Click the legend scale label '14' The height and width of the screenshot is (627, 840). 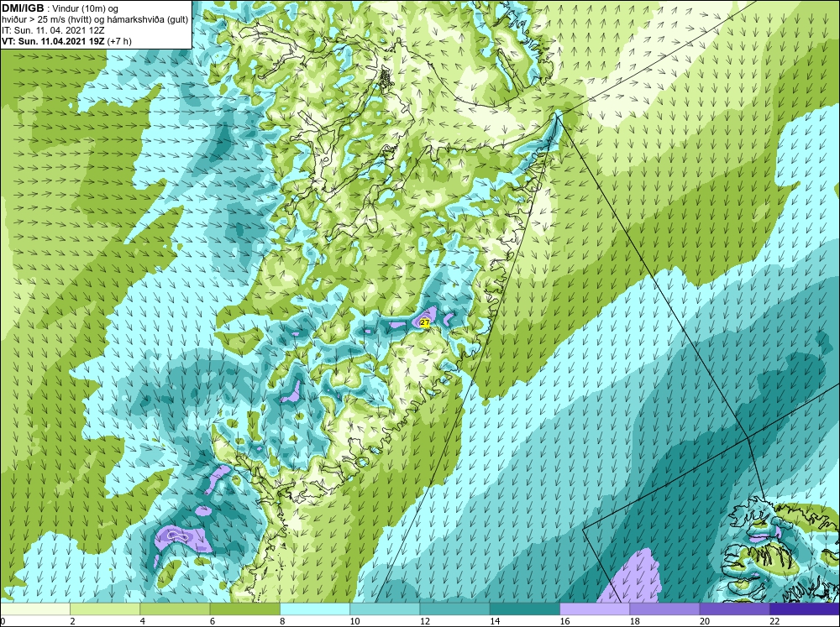(x=495, y=621)
